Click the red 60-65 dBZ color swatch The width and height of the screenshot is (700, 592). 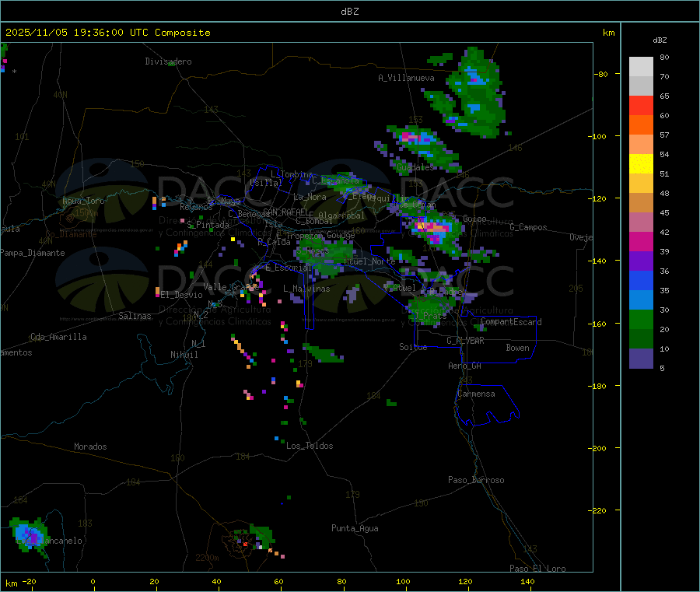click(641, 105)
